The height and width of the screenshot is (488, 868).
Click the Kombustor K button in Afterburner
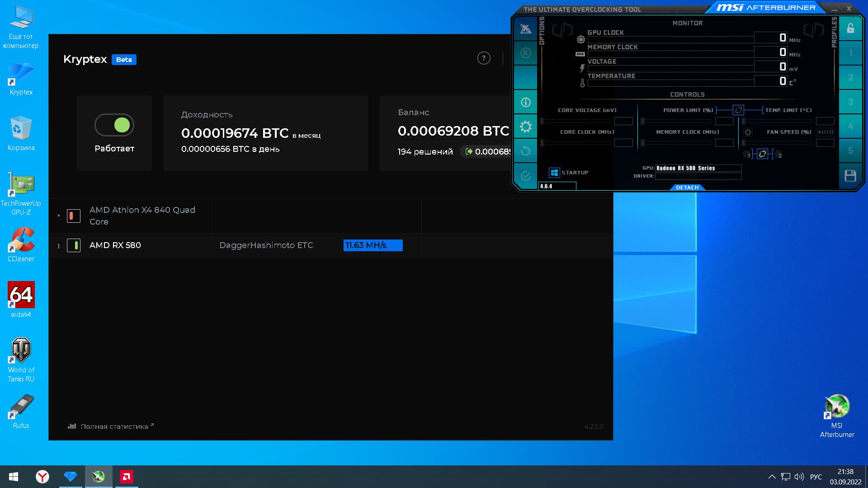coord(525,53)
